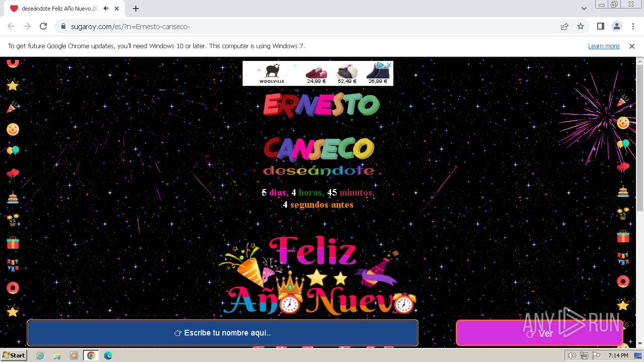Open Windows Explorer folder from taskbar
This screenshot has width=644, height=362.
pyautogui.click(x=57, y=355)
